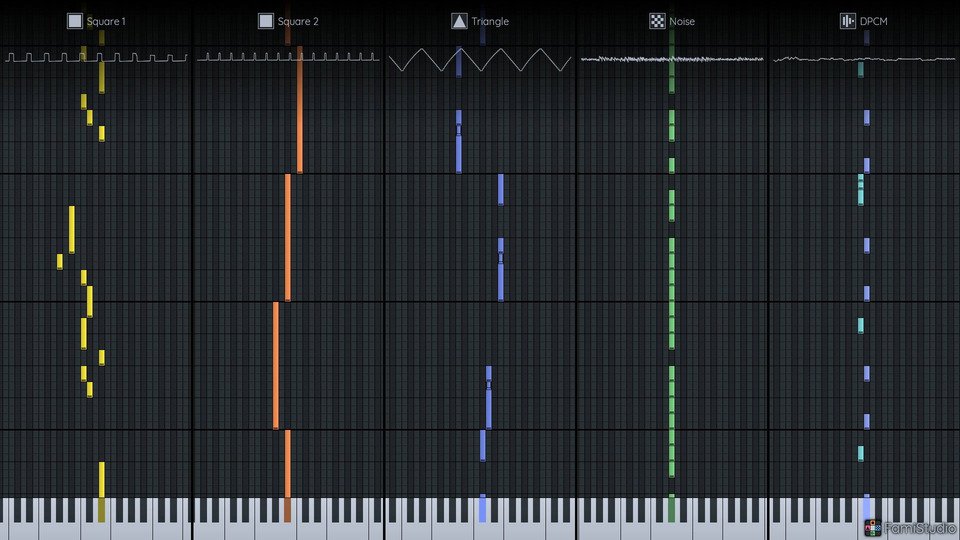Click the green highlighted piano key under Noise
Screen dimensions: 960x540
pyautogui.click(x=672, y=509)
